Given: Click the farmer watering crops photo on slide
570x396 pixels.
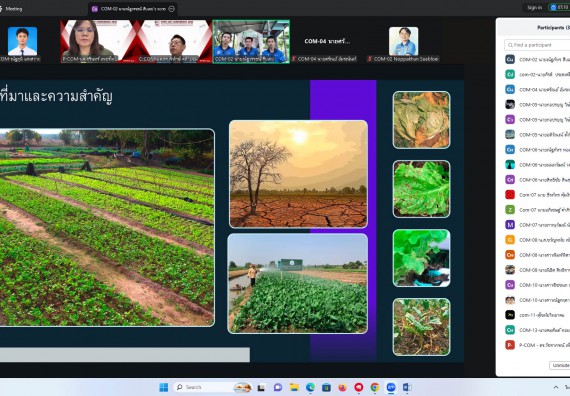Looking at the screenshot, I should click(x=298, y=283).
